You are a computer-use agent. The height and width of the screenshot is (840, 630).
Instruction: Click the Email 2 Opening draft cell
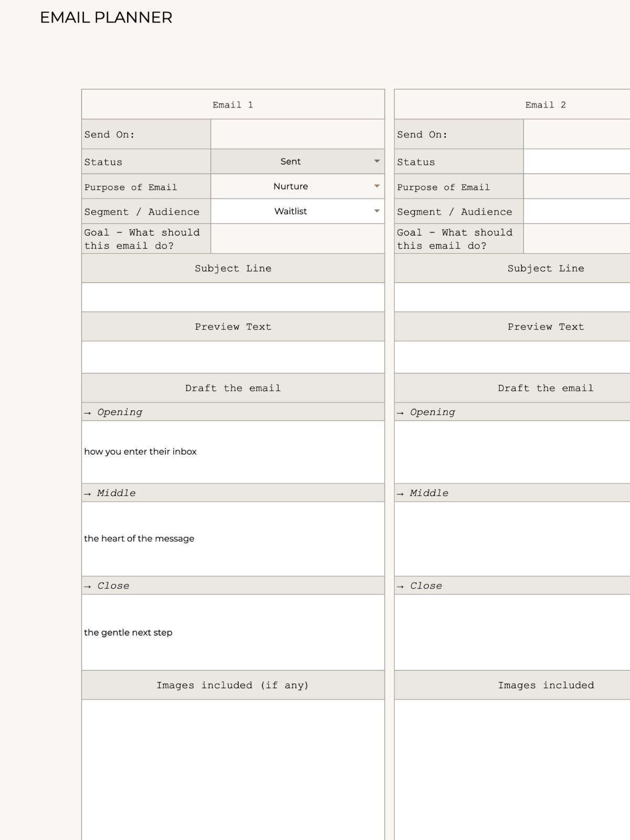point(512,451)
